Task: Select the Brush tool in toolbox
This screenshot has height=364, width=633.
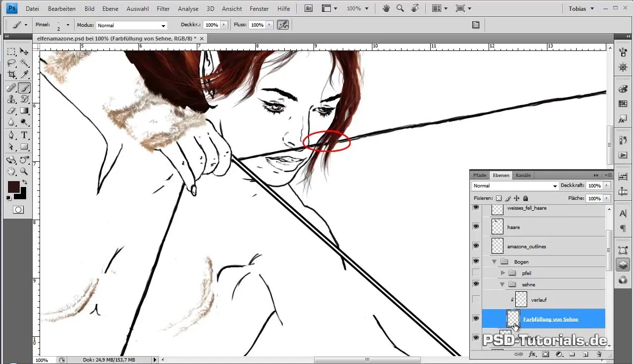Action: (24, 88)
